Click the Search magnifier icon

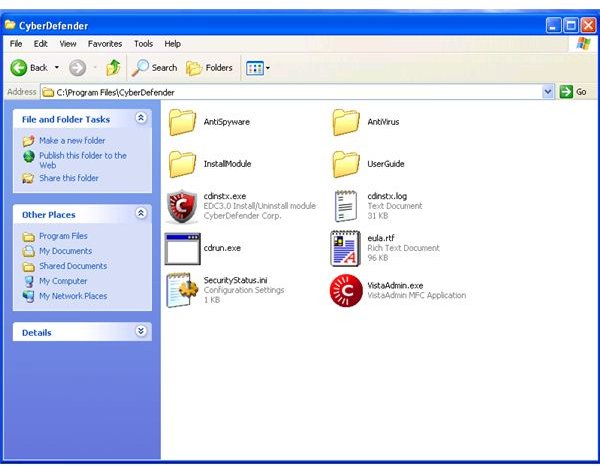click(140, 68)
